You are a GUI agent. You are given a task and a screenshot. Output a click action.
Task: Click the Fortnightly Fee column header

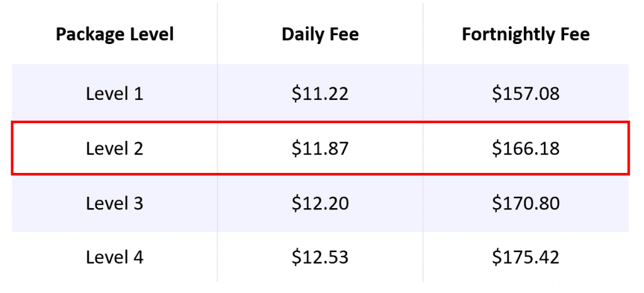click(526, 35)
